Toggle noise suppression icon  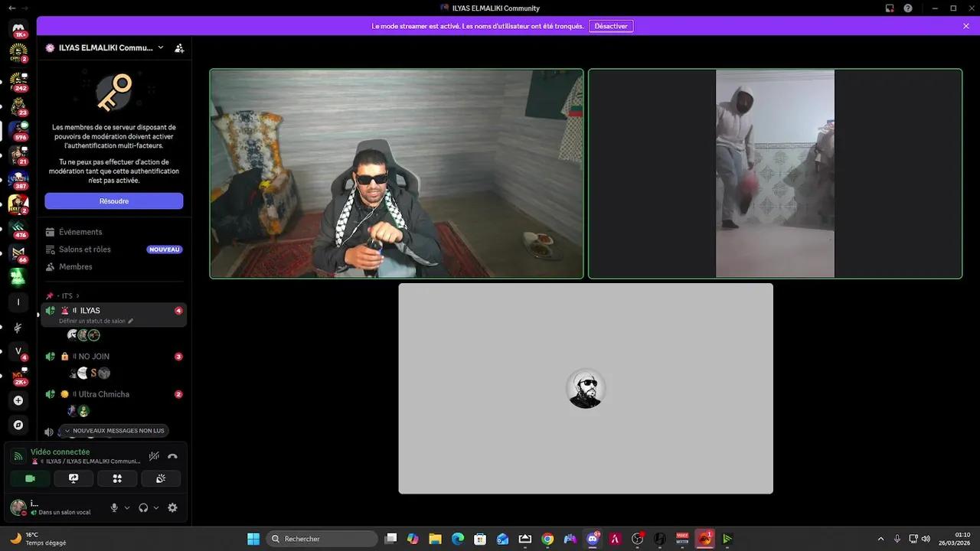(154, 456)
